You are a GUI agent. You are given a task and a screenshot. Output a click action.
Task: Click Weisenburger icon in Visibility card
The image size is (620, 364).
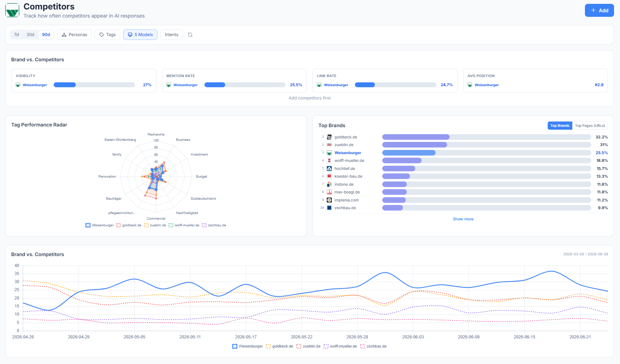(18, 85)
